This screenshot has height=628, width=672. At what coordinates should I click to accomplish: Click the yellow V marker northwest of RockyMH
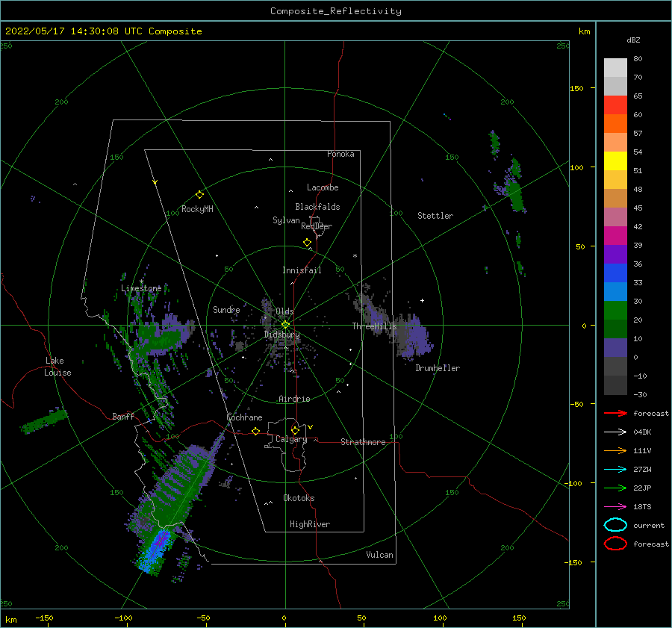pyautogui.click(x=155, y=182)
